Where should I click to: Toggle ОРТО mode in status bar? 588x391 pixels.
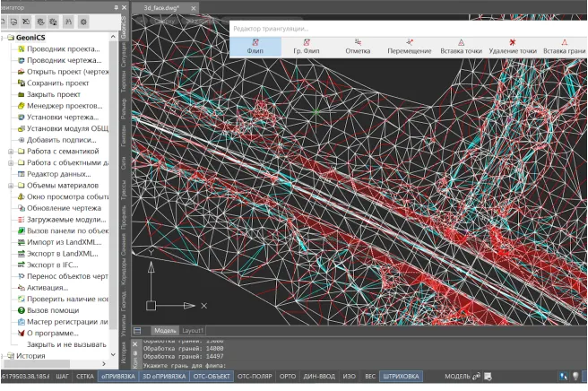(x=288, y=377)
